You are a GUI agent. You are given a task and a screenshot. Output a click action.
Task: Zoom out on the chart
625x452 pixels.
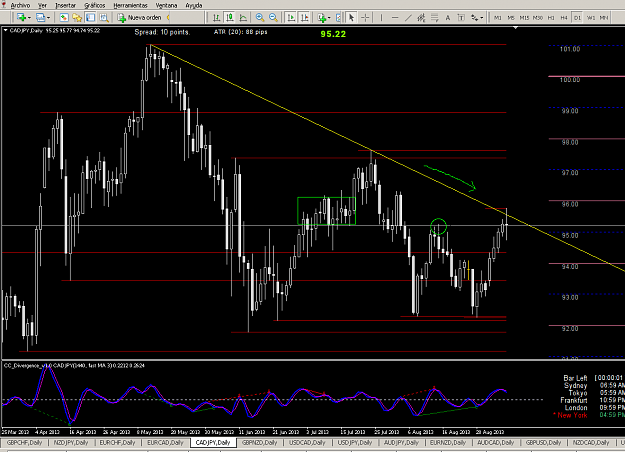pos(273,18)
